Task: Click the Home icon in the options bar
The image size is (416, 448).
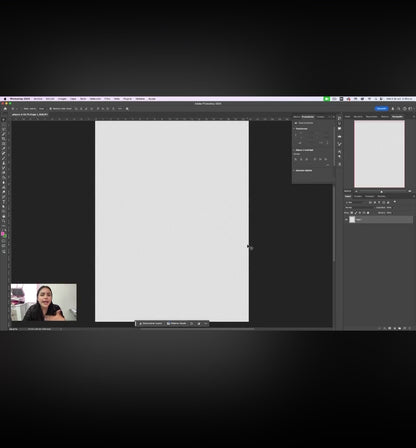Action: (5, 109)
